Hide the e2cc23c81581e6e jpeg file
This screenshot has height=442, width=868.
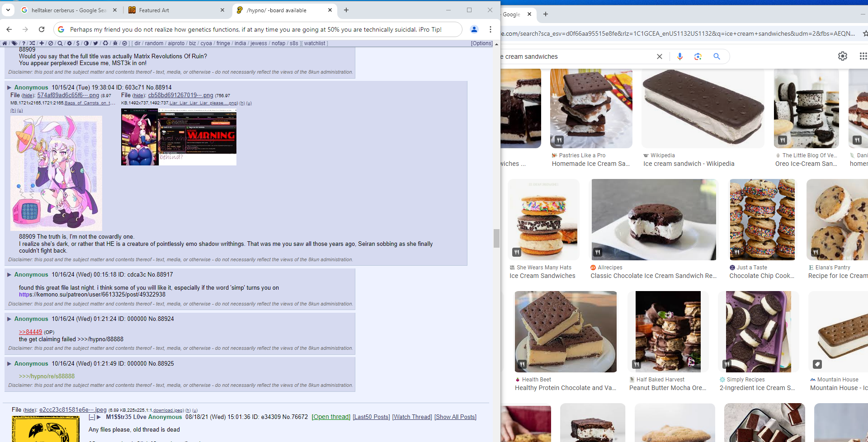30,410
